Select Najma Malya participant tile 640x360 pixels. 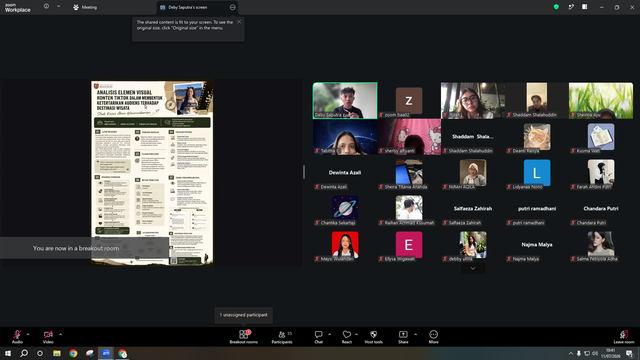coord(537,245)
